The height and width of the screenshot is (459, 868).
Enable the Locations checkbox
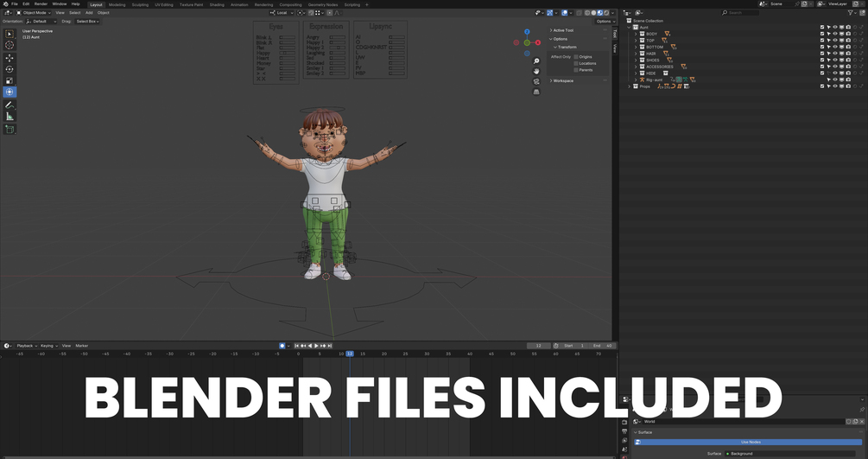pyautogui.click(x=576, y=63)
